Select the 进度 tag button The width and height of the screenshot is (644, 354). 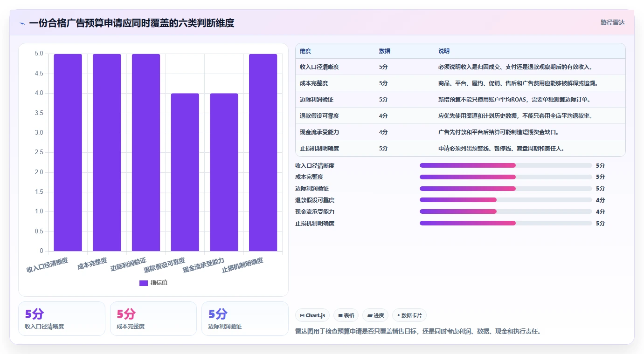tap(375, 315)
